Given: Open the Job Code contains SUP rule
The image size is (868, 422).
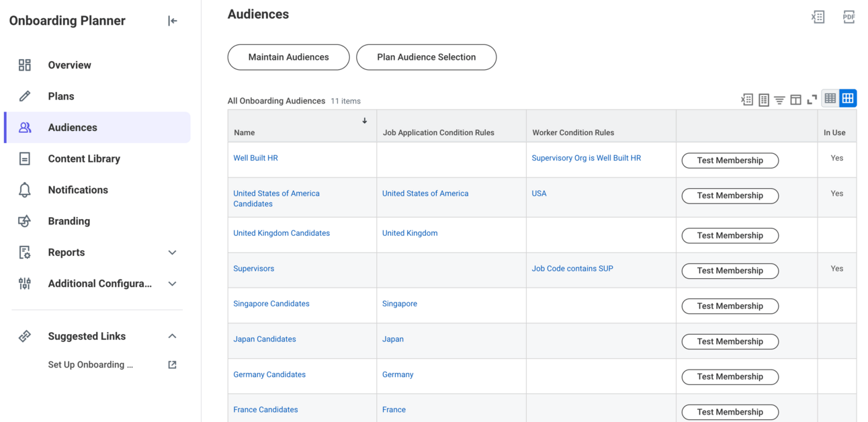Looking at the screenshot, I should click(572, 268).
